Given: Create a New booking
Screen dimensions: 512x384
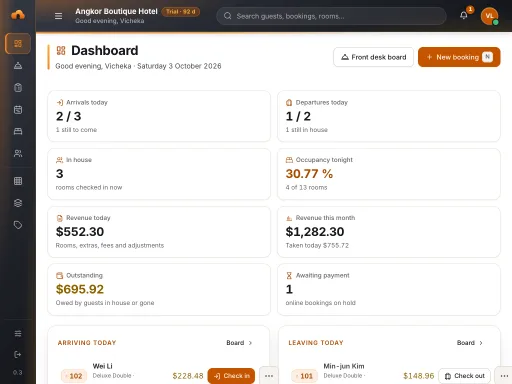Looking at the screenshot, I should (x=459, y=57).
